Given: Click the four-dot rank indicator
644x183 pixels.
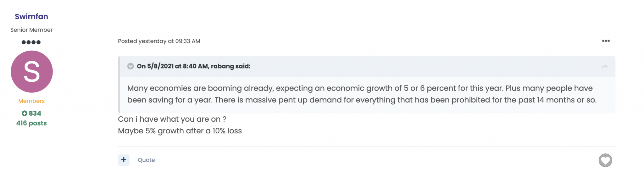Looking at the screenshot, I should [x=31, y=42].
